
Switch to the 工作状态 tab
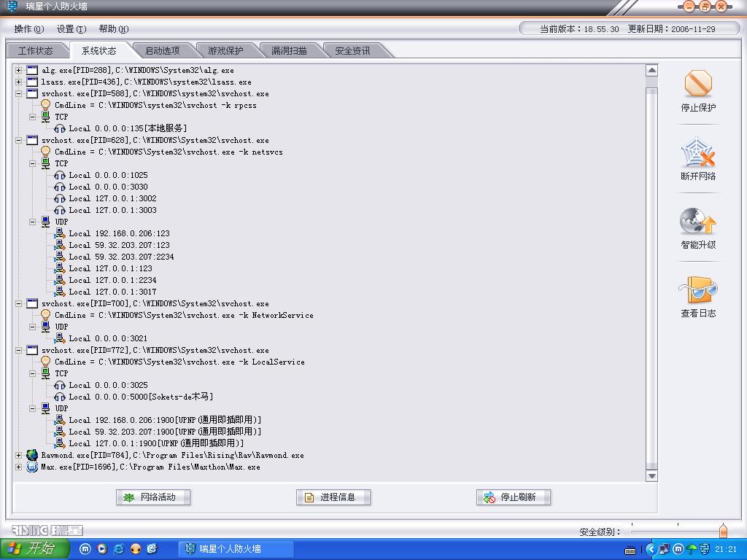(x=35, y=50)
